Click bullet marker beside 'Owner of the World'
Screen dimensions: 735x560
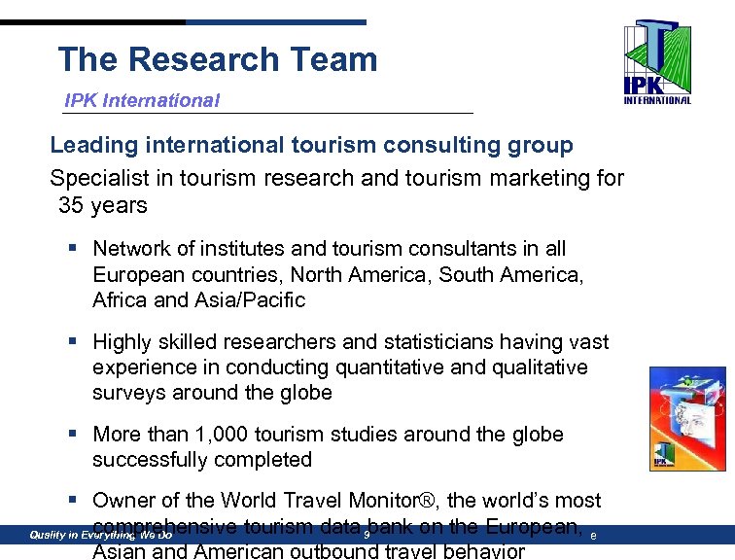coord(72,500)
